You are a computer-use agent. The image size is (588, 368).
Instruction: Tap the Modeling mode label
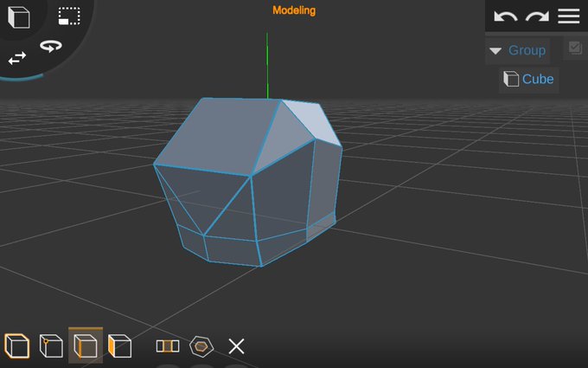coord(294,10)
